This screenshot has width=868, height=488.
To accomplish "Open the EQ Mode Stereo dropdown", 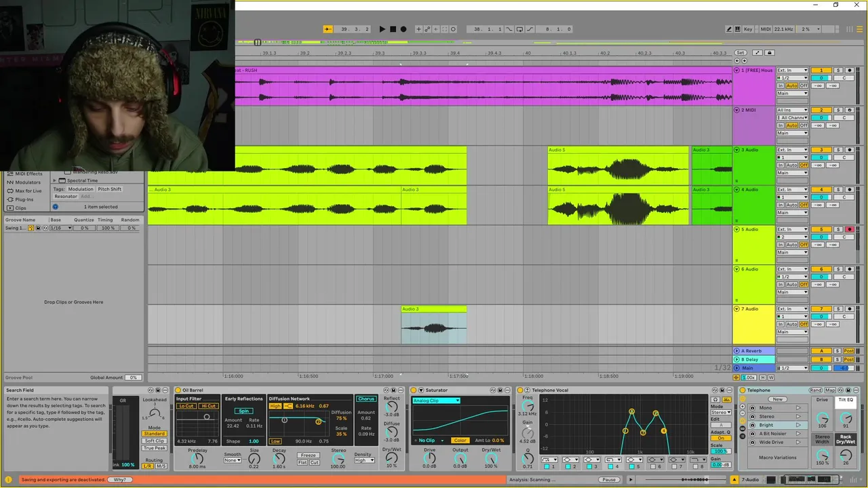I will pyautogui.click(x=721, y=412).
